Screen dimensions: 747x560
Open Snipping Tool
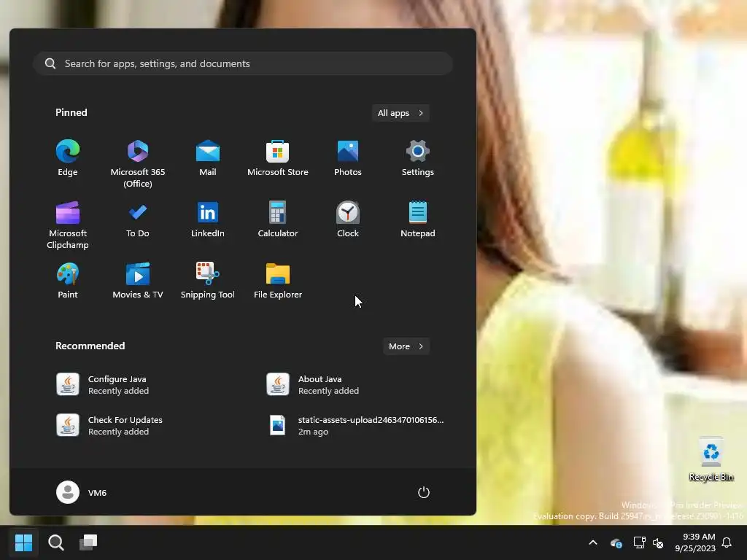[208, 281]
